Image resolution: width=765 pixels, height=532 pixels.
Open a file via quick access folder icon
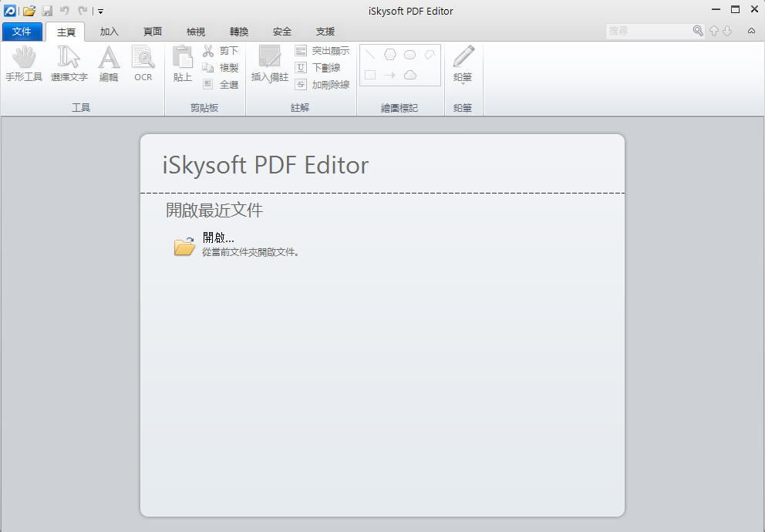point(29,11)
